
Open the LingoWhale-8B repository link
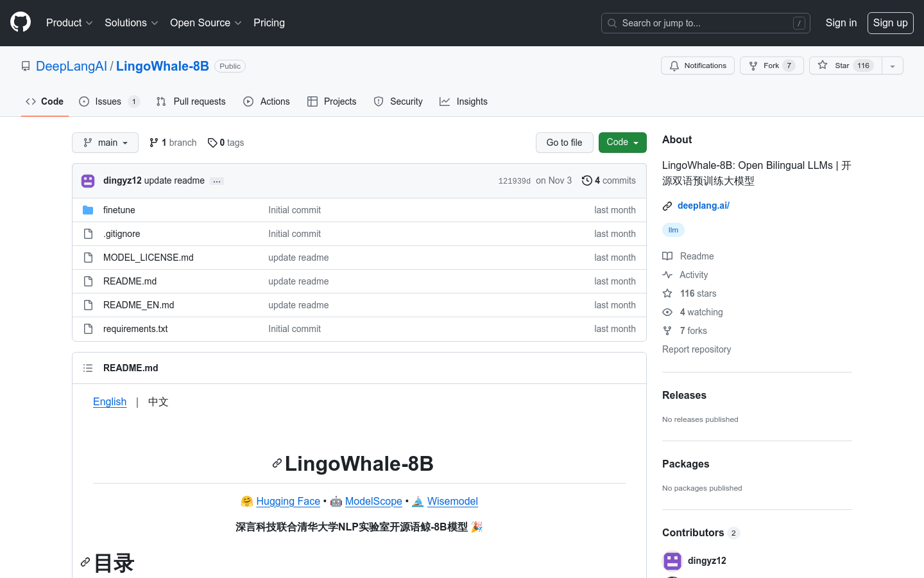(162, 66)
